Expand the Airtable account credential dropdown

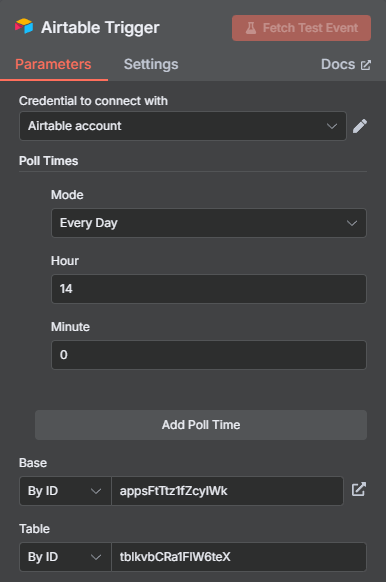(x=183, y=126)
